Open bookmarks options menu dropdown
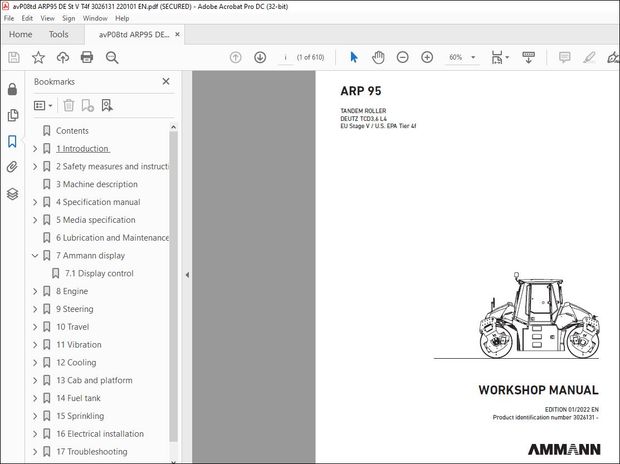Viewport: 620px width, 464px height. (43, 106)
